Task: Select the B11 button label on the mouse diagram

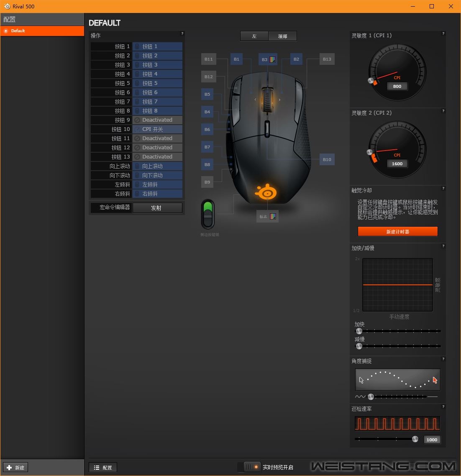Action: (209, 59)
